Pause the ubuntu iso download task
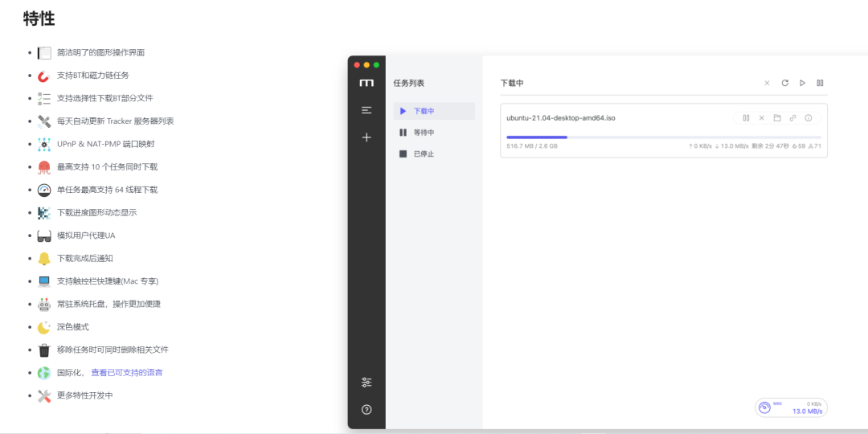 click(746, 118)
